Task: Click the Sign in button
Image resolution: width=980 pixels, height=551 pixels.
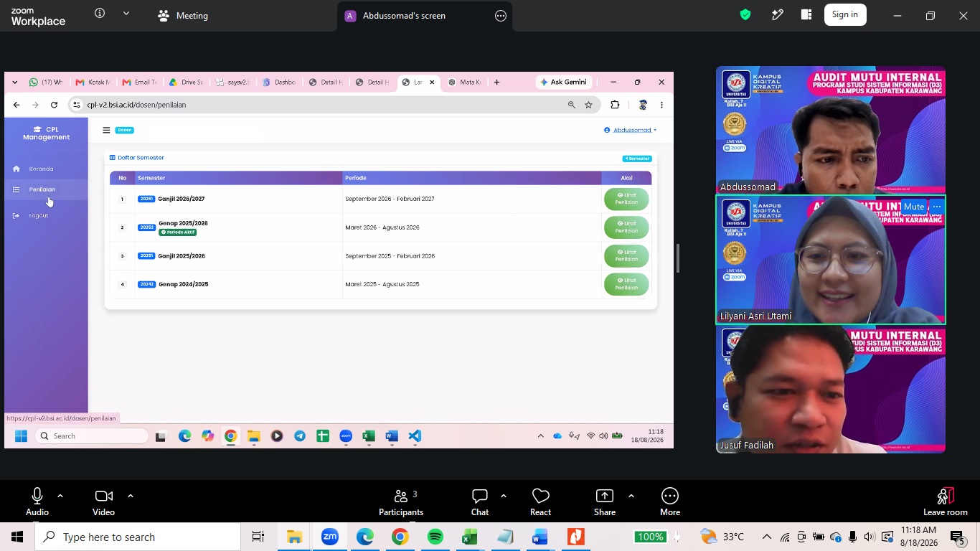Action: [x=845, y=14]
